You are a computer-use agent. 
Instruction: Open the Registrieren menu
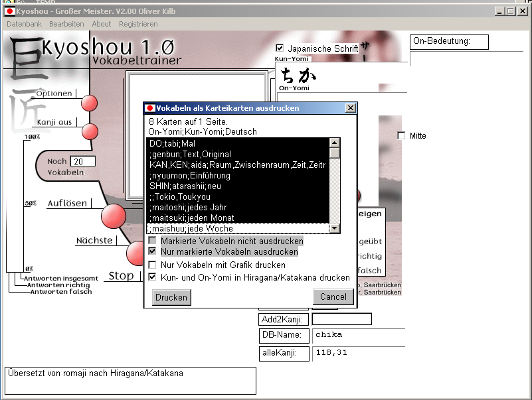(x=138, y=24)
